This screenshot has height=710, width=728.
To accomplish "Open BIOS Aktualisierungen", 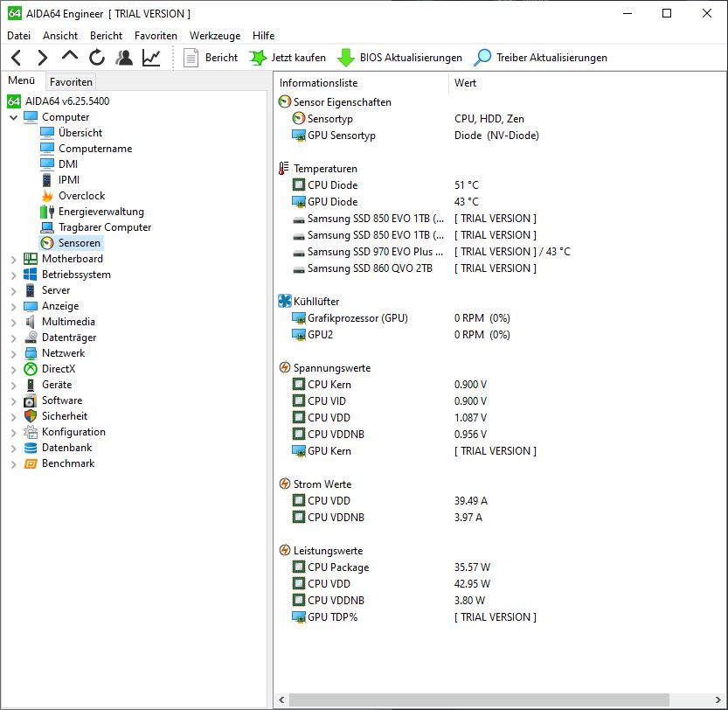I will (x=399, y=58).
